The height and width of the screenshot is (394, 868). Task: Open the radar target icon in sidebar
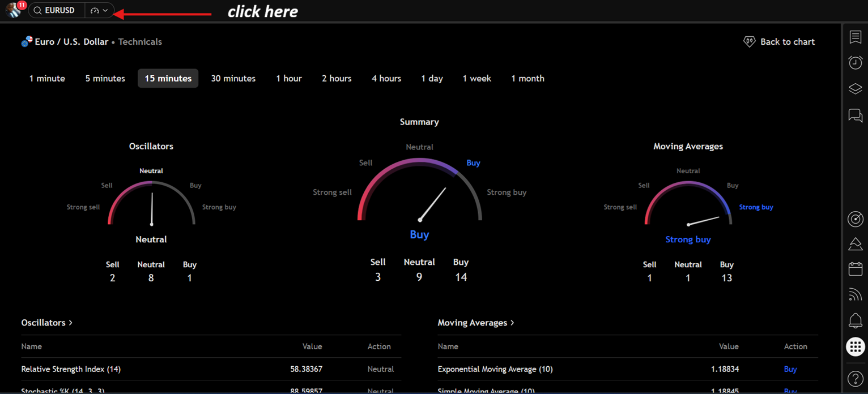click(x=855, y=219)
